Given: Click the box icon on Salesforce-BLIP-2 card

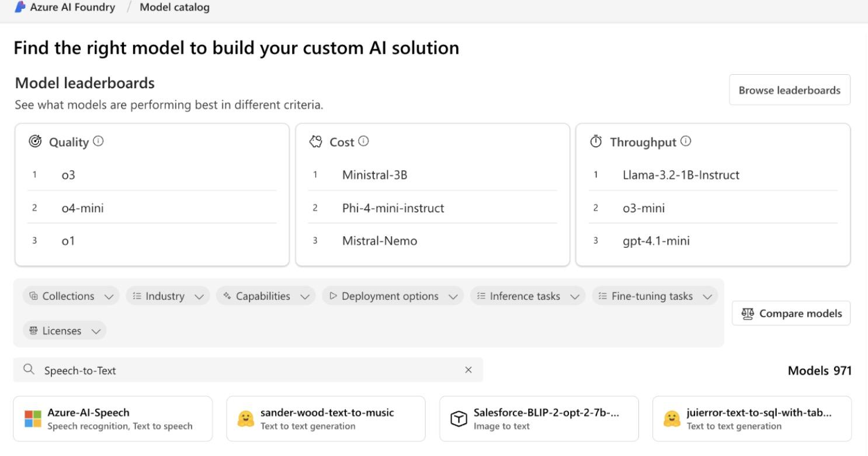Looking at the screenshot, I should point(459,418).
